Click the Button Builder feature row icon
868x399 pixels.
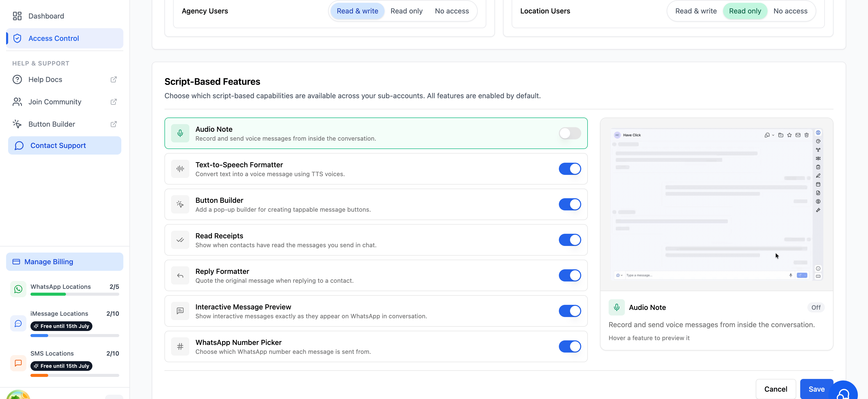pyautogui.click(x=180, y=204)
